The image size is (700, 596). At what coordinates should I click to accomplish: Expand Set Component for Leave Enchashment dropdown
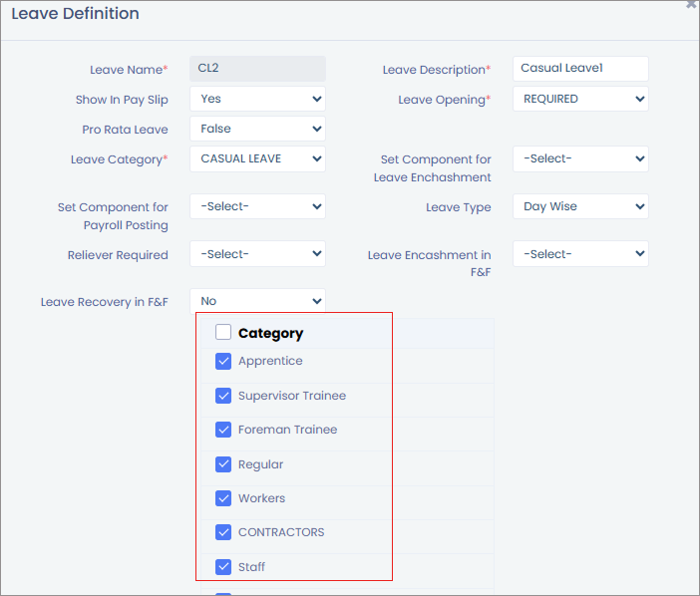[580, 158]
